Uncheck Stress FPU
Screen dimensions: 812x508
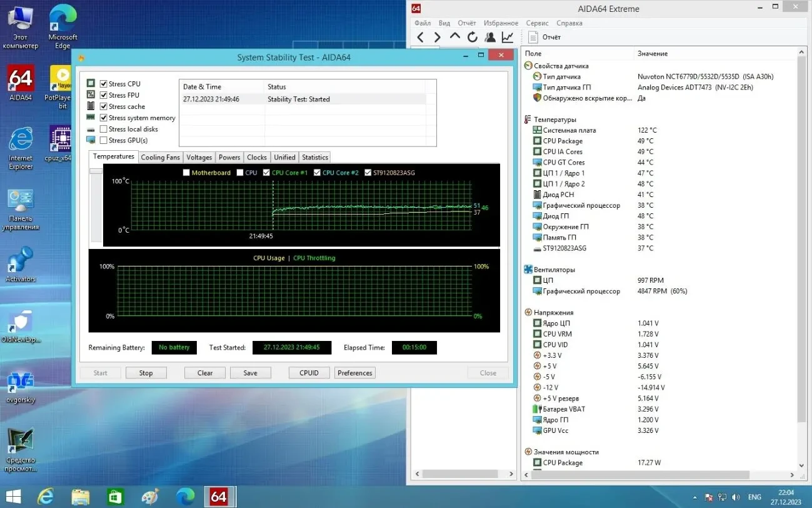coord(104,94)
